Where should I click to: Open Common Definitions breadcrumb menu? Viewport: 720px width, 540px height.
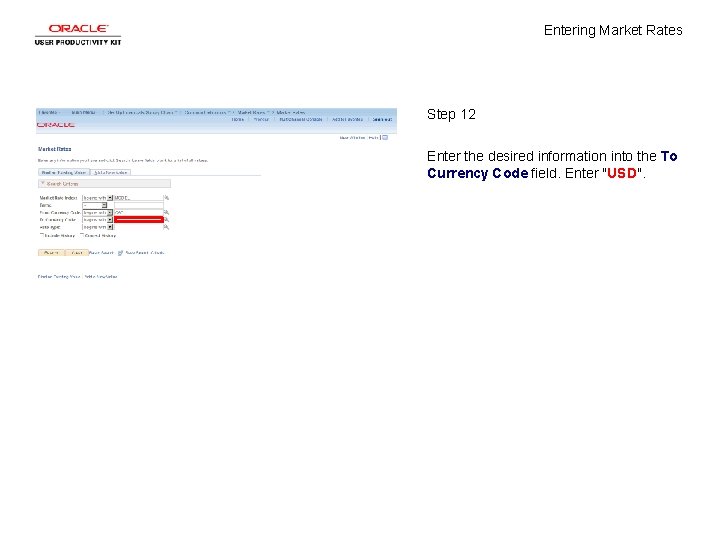(207, 112)
